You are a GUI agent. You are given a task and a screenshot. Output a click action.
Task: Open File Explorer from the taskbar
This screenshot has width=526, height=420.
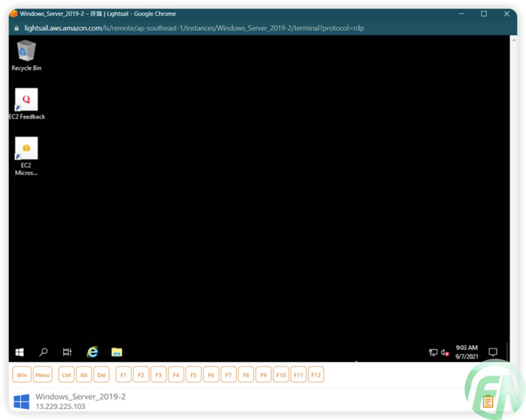point(116,352)
